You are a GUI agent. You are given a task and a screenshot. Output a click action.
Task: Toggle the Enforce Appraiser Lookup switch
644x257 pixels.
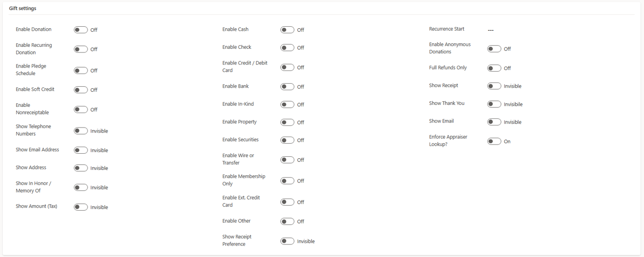[494, 142]
